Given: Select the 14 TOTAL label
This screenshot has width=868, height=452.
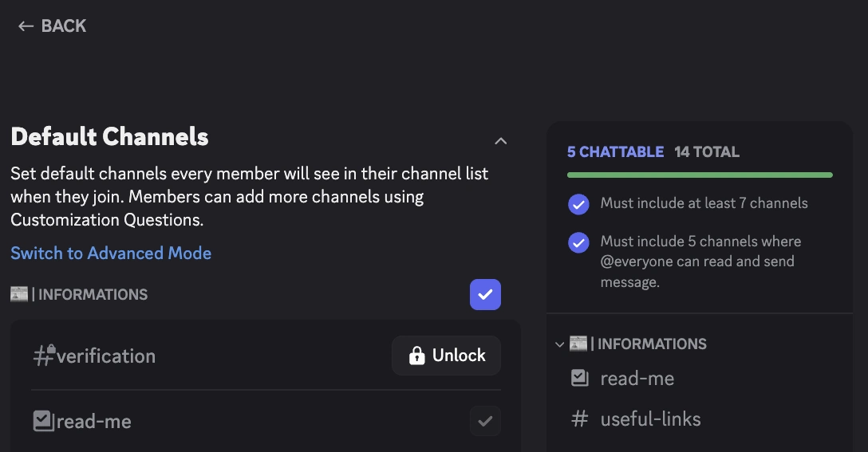Looking at the screenshot, I should tap(707, 151).
